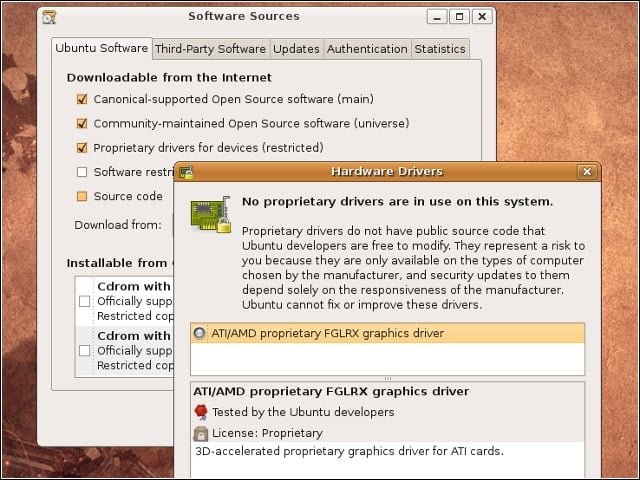Open the Statistics tab
Screen dimensions: 640x480
440,49
